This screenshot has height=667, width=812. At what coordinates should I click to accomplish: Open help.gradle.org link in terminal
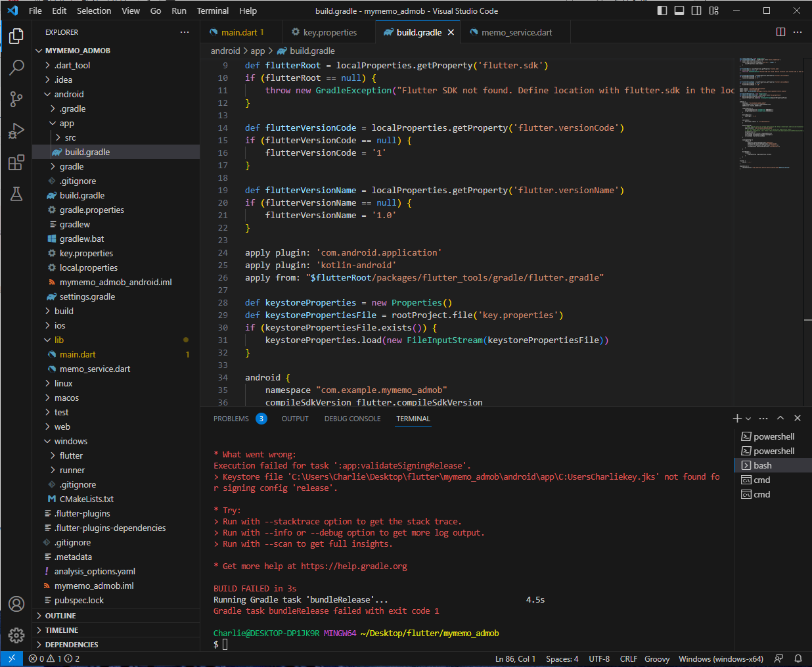(354, 566)
